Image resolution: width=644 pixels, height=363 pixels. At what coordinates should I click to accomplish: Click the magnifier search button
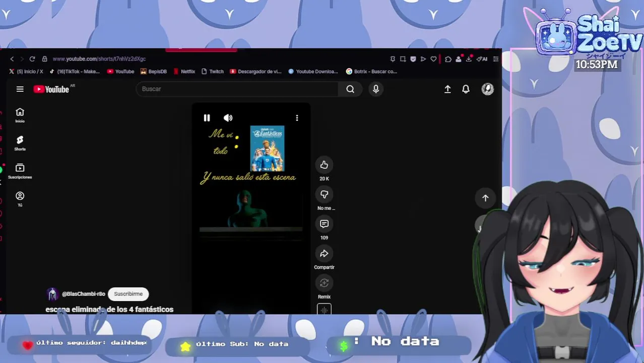(x=350, y=89)
